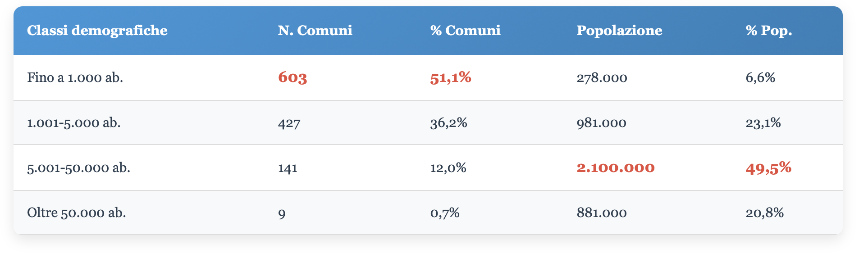This screenshot has width=868, height=263.
Task: Click the '% Pop.' column header
Action: click(768, 31)
